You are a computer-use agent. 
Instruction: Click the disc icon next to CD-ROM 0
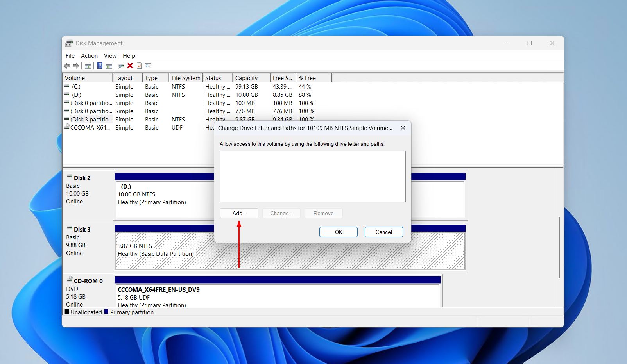coord(70,280)
